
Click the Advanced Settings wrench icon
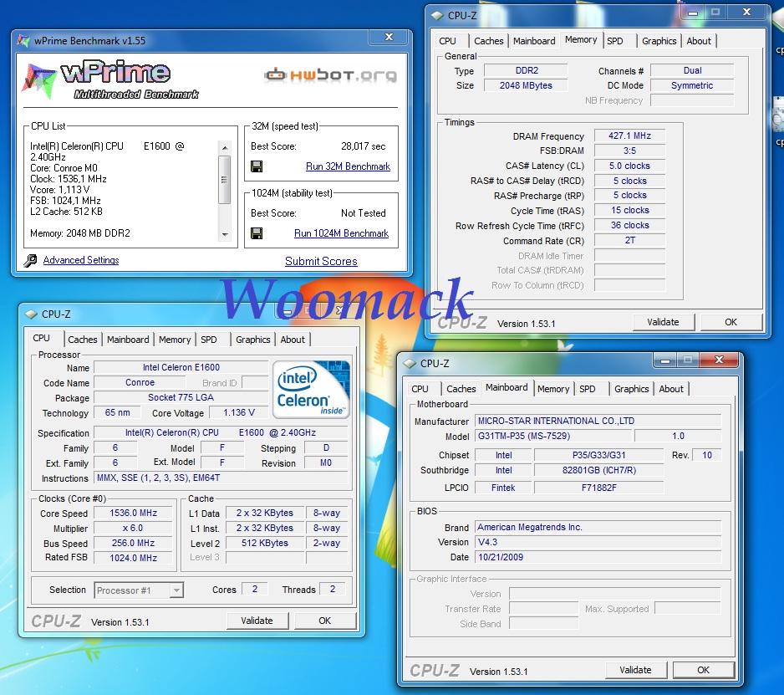coord(30,260)
